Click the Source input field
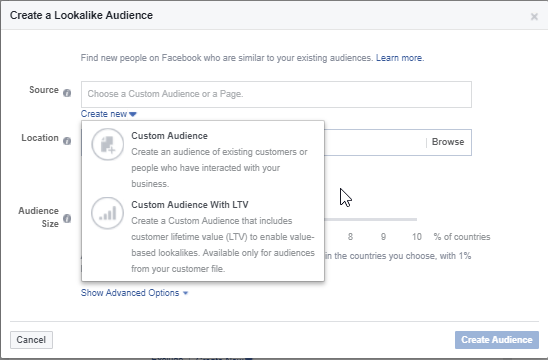 pos(276,94)
